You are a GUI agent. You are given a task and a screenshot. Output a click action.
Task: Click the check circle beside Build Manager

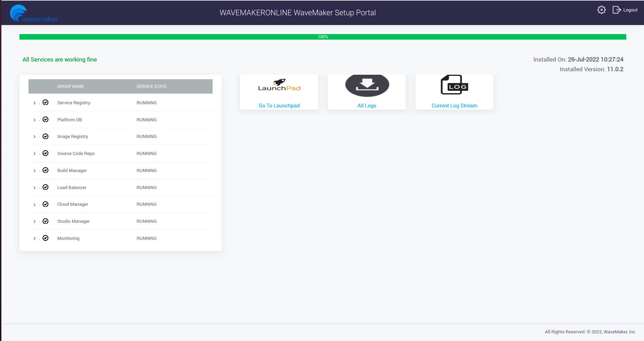tap(46, 170)
